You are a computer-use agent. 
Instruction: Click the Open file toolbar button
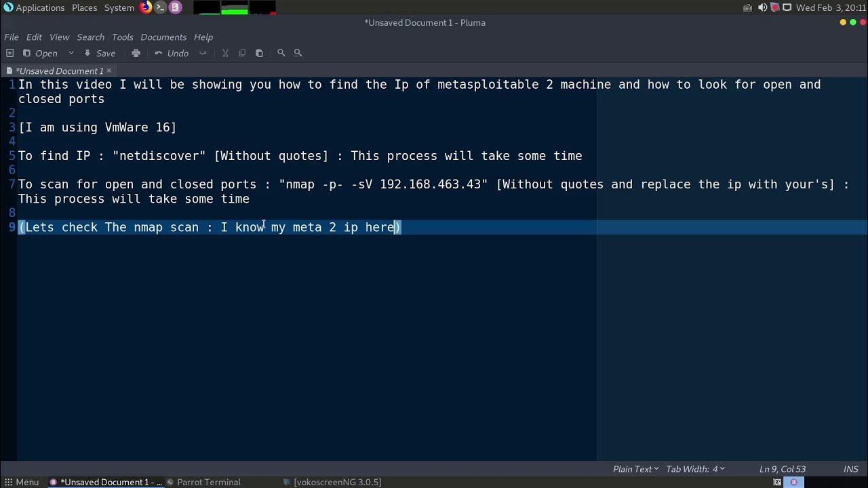coord(40,53)
